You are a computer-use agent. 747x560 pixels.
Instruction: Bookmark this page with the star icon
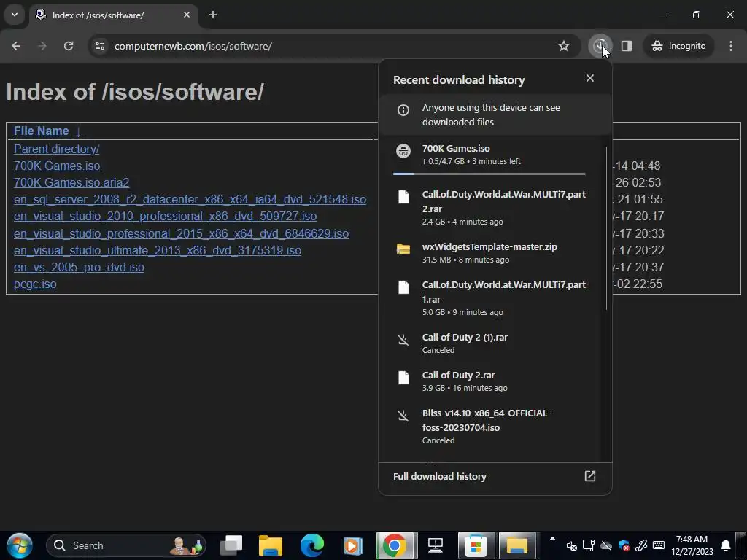coord(564,46)
